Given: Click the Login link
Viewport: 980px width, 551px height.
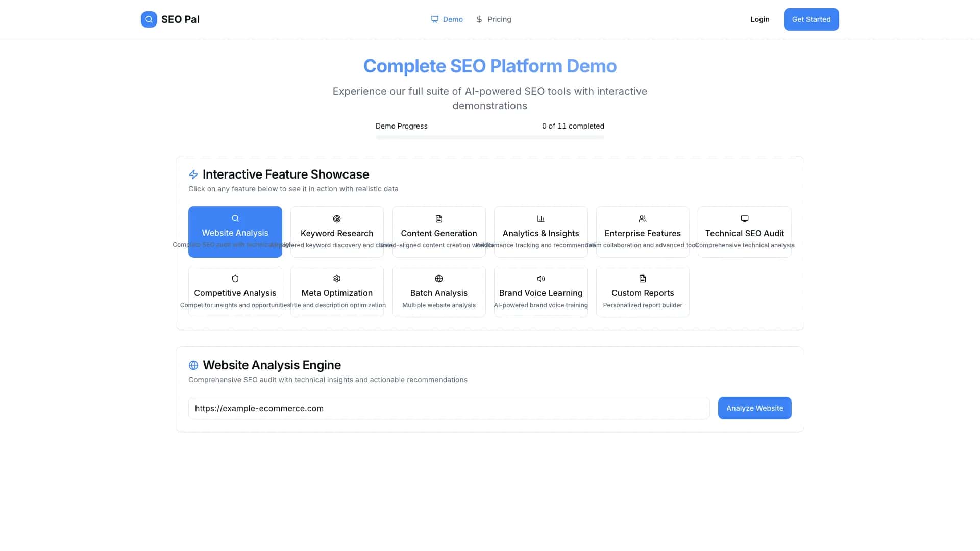Looking at the screenshot, I should [x=759, y=19].
